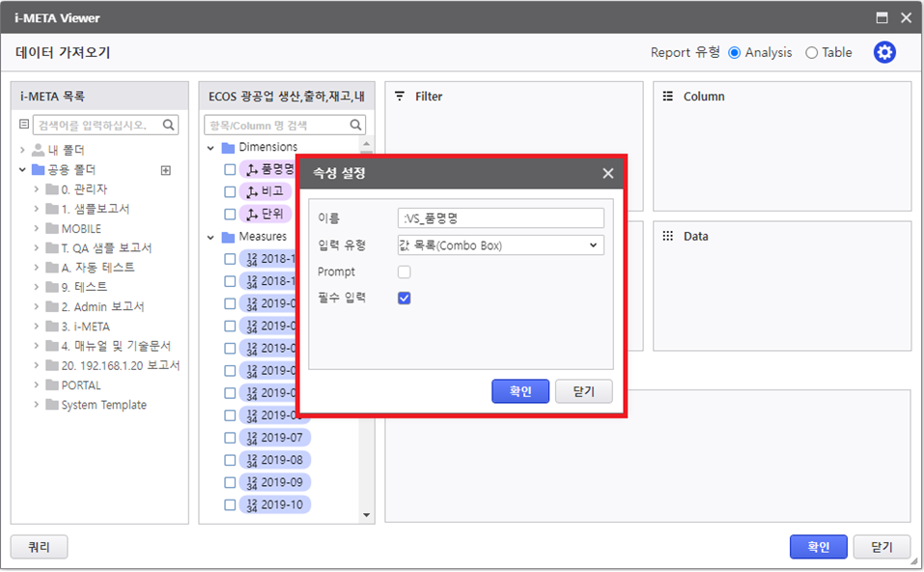924x572 pixels.
Task: Select the Table report type radio button
Action: [811, 53]
